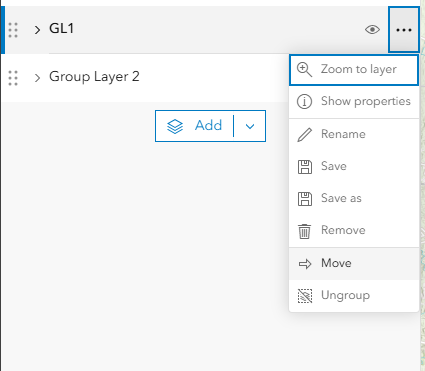Screen dimensions: 425x371
Task: Select Rename in the layer menu
Action: tap(354, 134)
